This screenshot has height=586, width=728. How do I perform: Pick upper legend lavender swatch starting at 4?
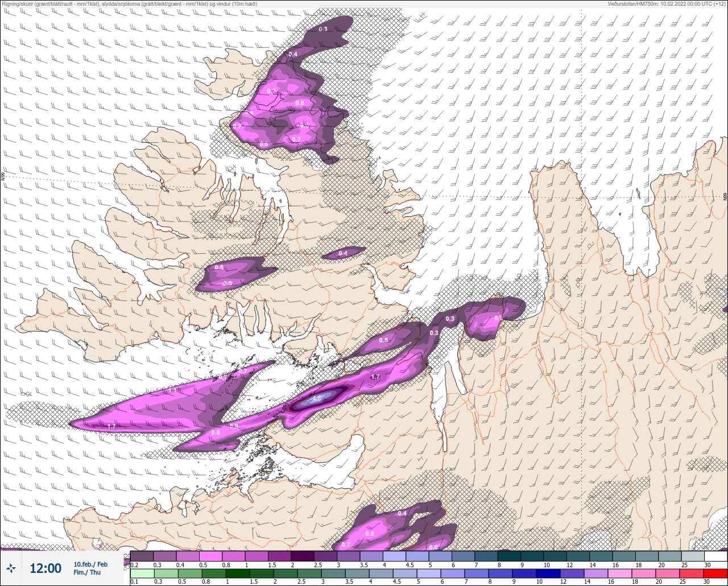[394, 556]
